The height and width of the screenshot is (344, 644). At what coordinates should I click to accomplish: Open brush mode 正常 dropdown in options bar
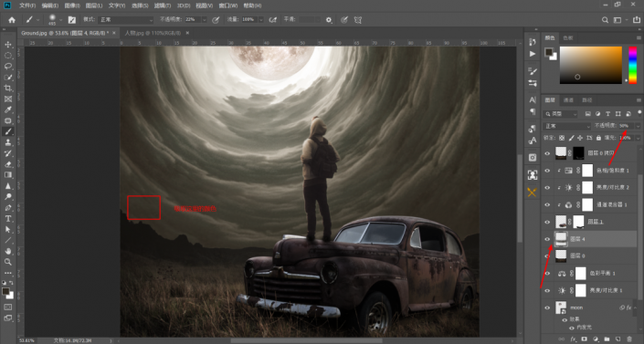pyautogui.click(x=126, y=20)
